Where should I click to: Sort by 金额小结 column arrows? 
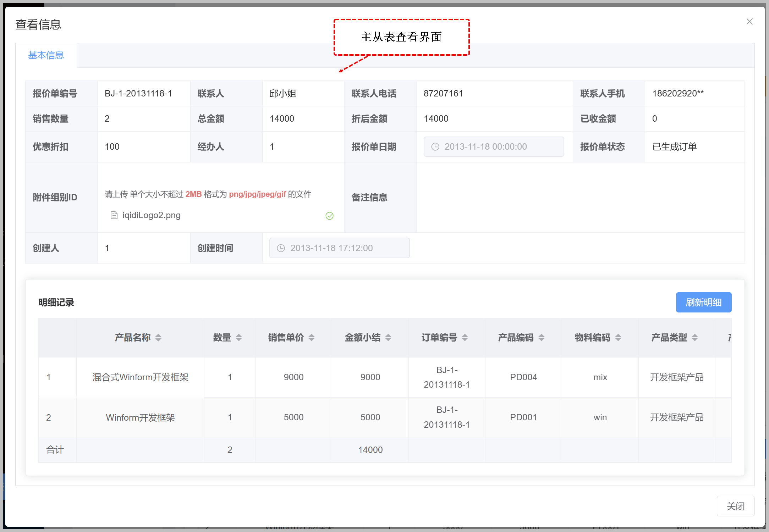pos(388,338)
